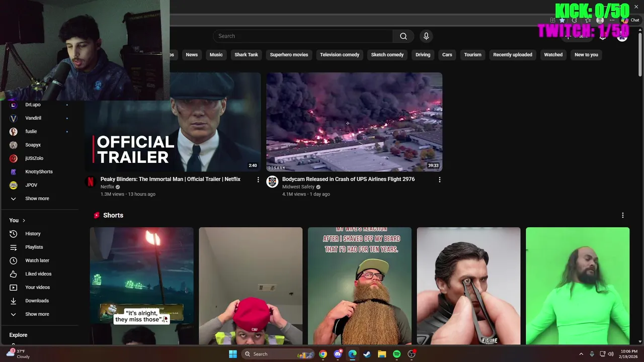Open Vandiril channel from subscriptions
The image size is (644, 362).
coord(33,118)
